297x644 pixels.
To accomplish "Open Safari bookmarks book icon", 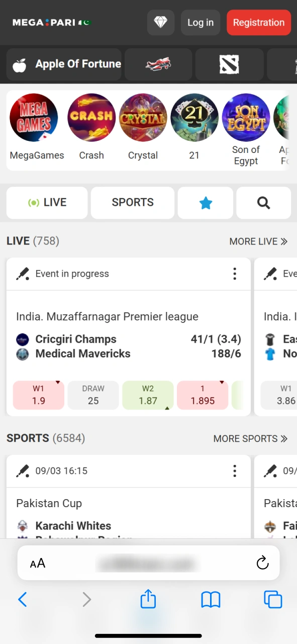I will click(x=211, y=600).
